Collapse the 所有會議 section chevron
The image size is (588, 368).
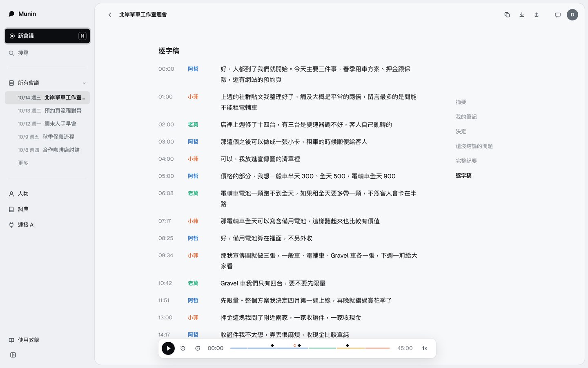pos(84,83)
